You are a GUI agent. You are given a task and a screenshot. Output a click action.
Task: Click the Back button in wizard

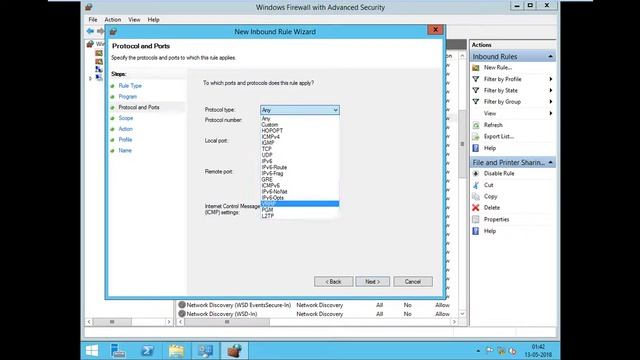coord(333,282)
